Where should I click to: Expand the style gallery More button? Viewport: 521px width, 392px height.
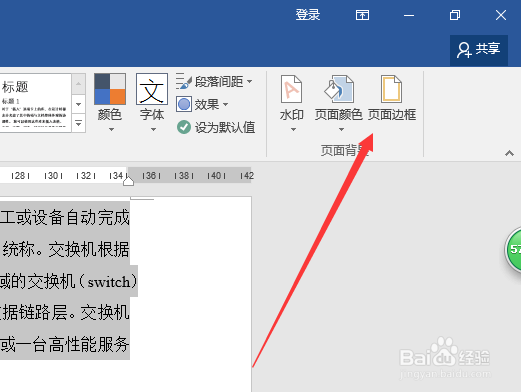79,123
